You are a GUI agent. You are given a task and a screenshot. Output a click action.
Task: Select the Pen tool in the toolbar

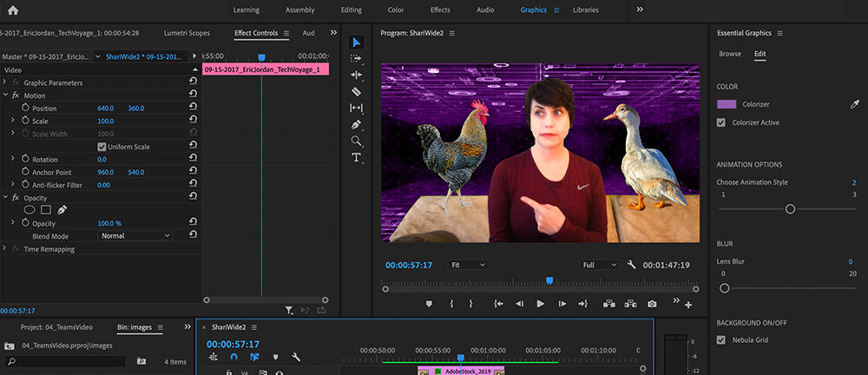[356, 124]
